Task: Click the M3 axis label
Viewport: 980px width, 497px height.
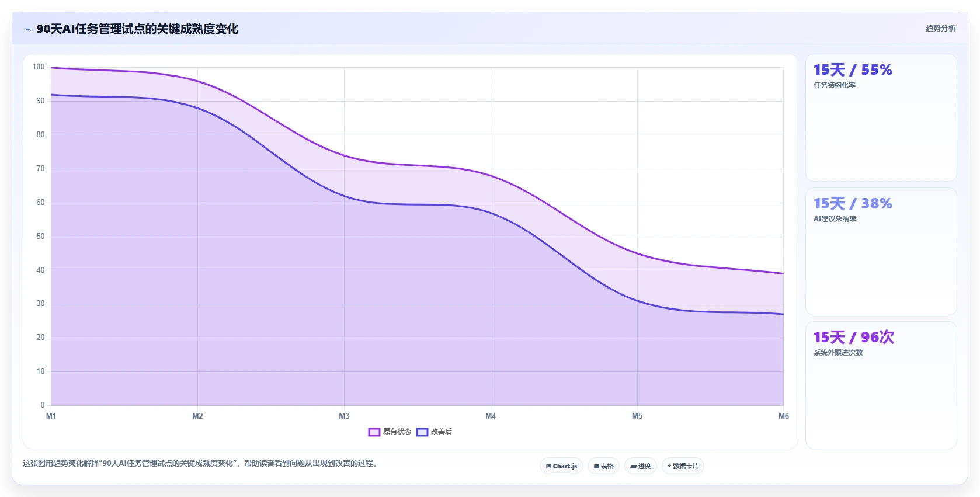Action: [x=344, y=416]
